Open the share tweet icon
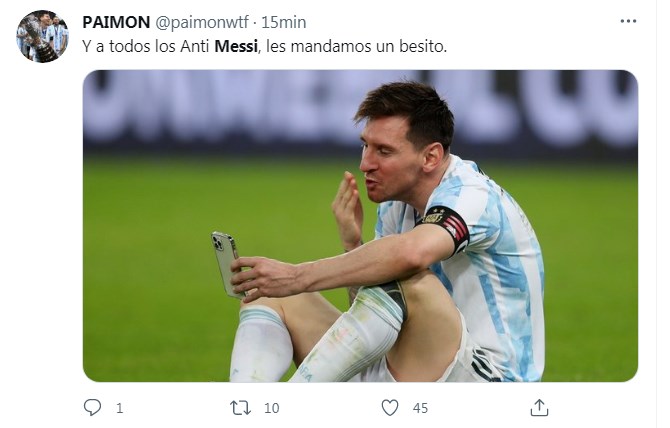The width and height of the screenshot is (670, 428). tap(539, 407)
